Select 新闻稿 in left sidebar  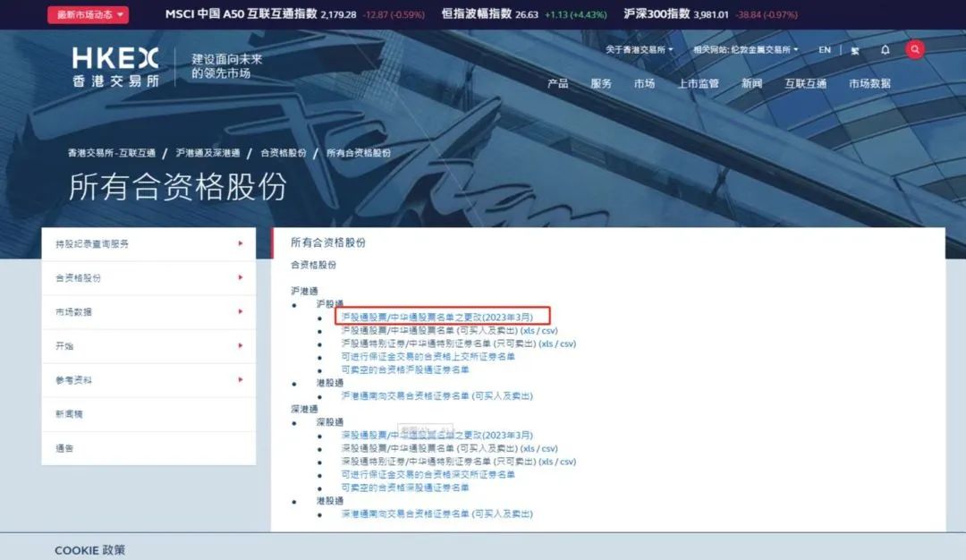pyautogui.click(x=70, y=414)
